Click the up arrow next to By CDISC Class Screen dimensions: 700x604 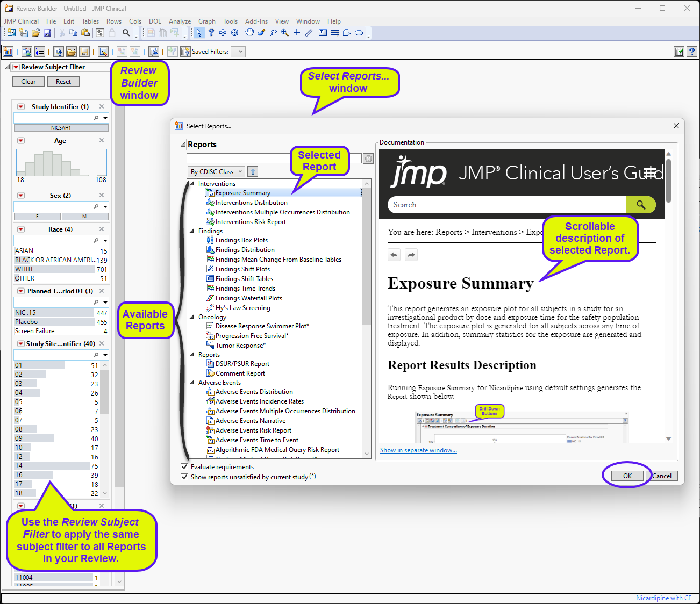point(253,171)
